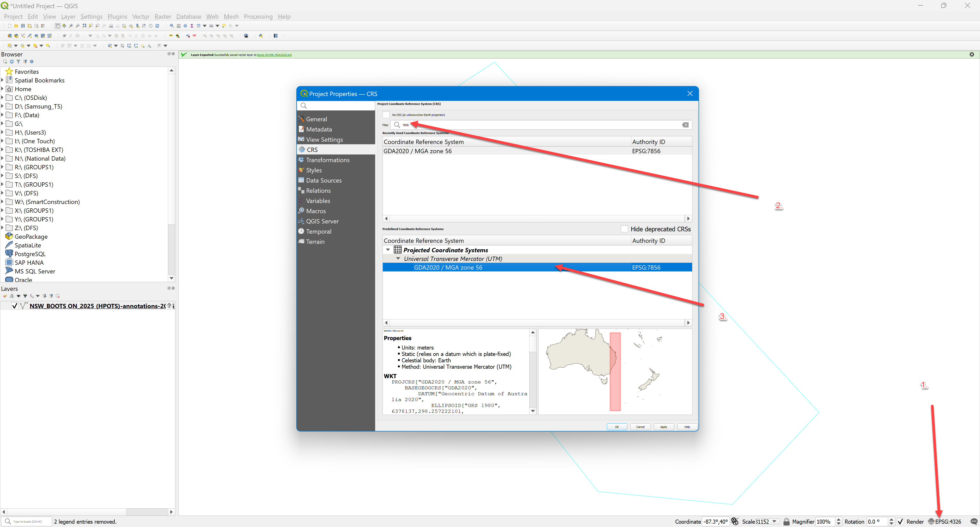Open the Select Features dropdown arrow

click(x=16, y=46)
